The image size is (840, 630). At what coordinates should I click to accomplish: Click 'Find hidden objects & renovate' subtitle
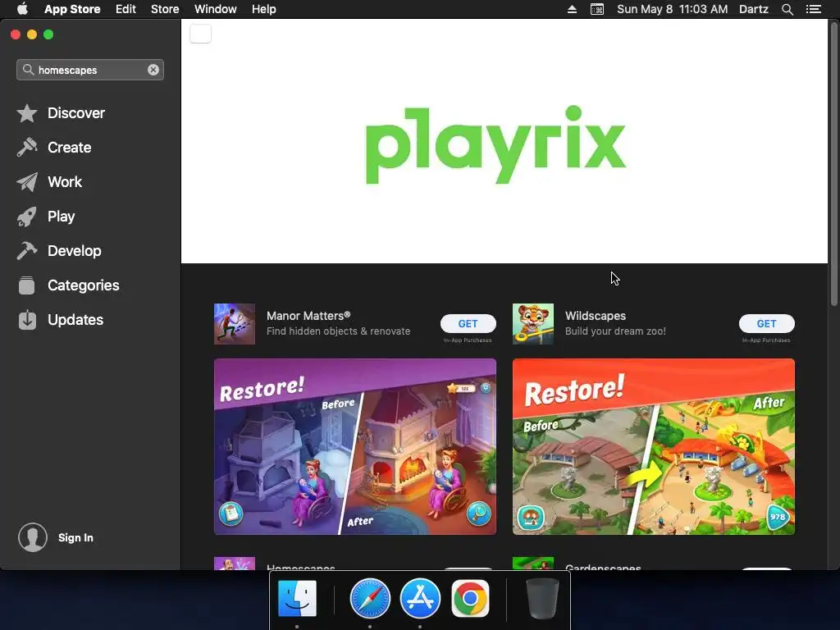339,331
